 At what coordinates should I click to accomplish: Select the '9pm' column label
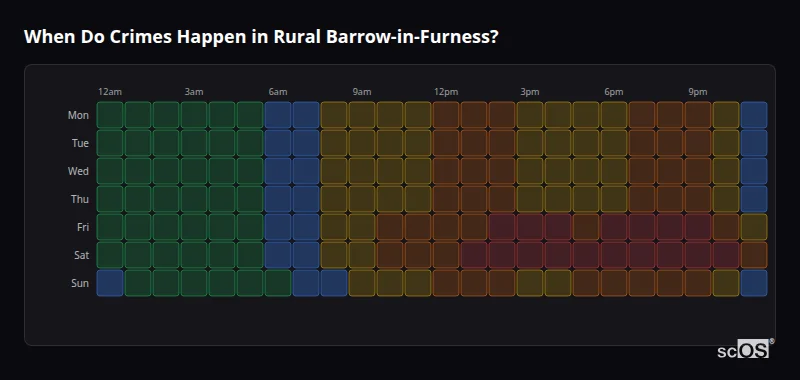(698, 92)
